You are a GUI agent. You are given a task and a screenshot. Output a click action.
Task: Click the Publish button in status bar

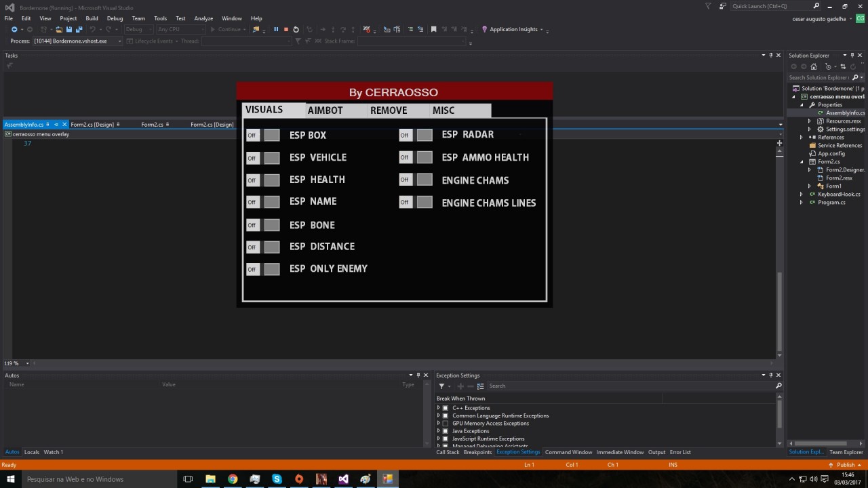[846, 465]
